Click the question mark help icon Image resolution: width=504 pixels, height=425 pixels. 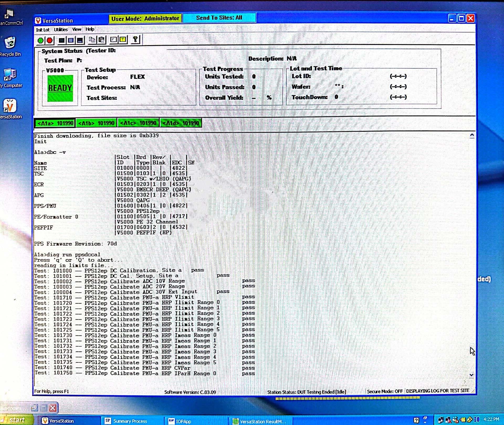tap(135, 40)
